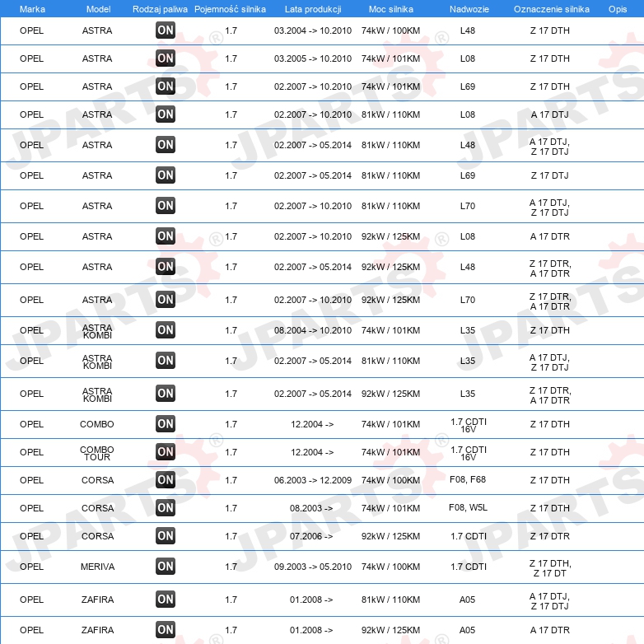
Task: Click the Model column header
Action: coord(98,9)
